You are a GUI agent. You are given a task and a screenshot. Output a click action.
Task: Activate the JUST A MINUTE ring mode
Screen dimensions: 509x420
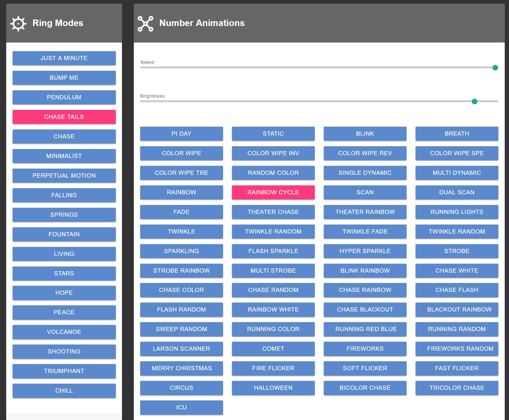(64, 58)
